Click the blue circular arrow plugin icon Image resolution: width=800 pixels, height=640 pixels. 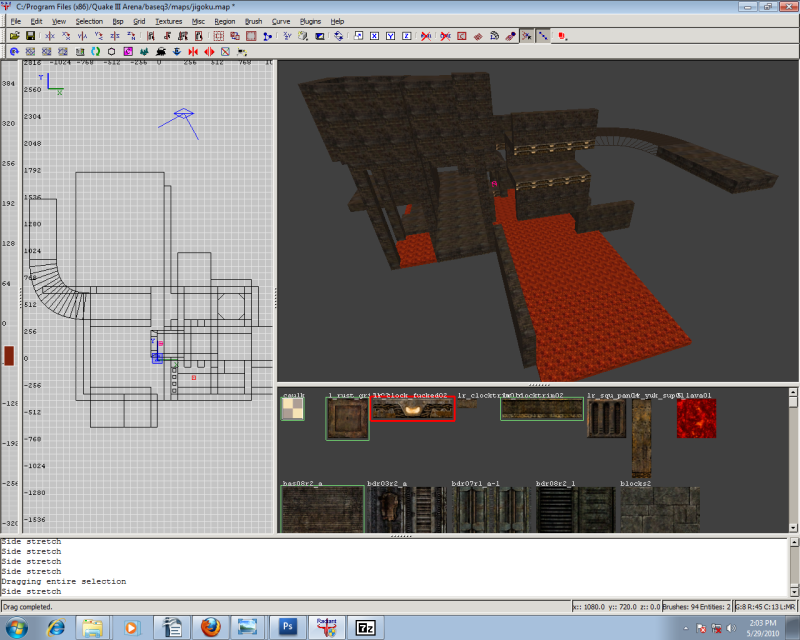pyautogui.click(x=14, y=52)
